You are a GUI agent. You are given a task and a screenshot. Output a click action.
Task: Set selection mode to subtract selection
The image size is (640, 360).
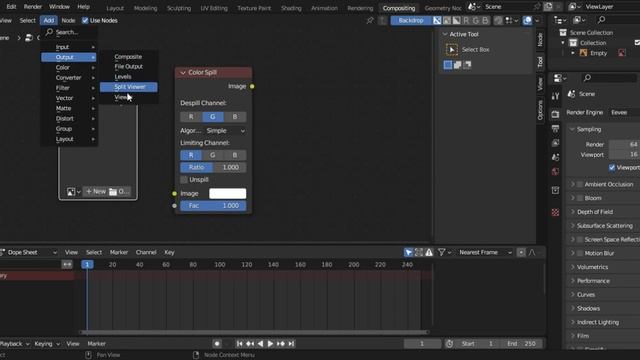coord(467,64)
